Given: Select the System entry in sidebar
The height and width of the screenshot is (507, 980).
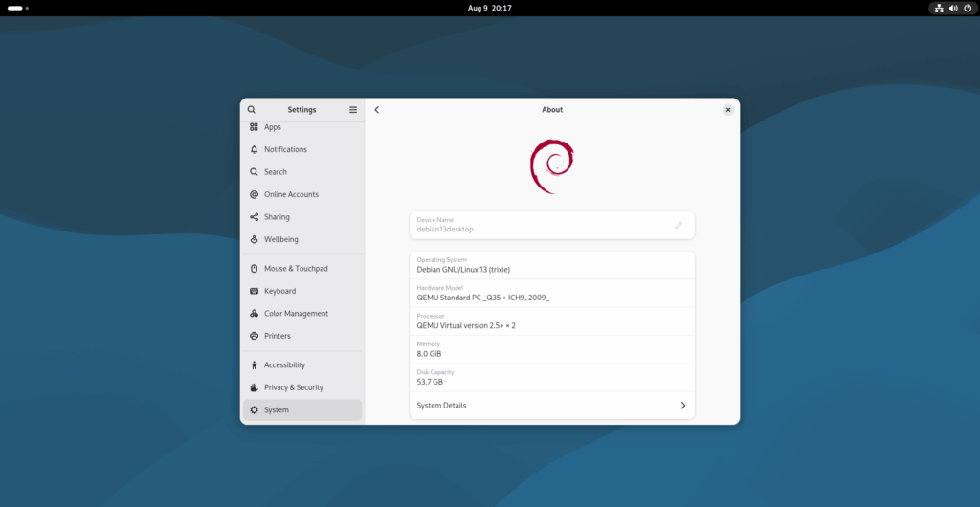Looking at the screenshot, I should [301, 409].
